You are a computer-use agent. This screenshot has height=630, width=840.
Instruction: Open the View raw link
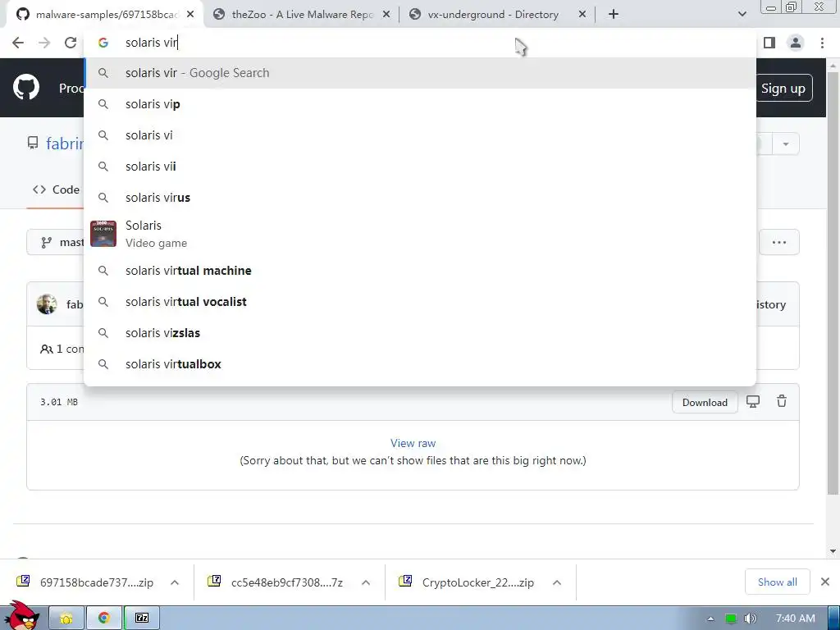click(413, 443)
